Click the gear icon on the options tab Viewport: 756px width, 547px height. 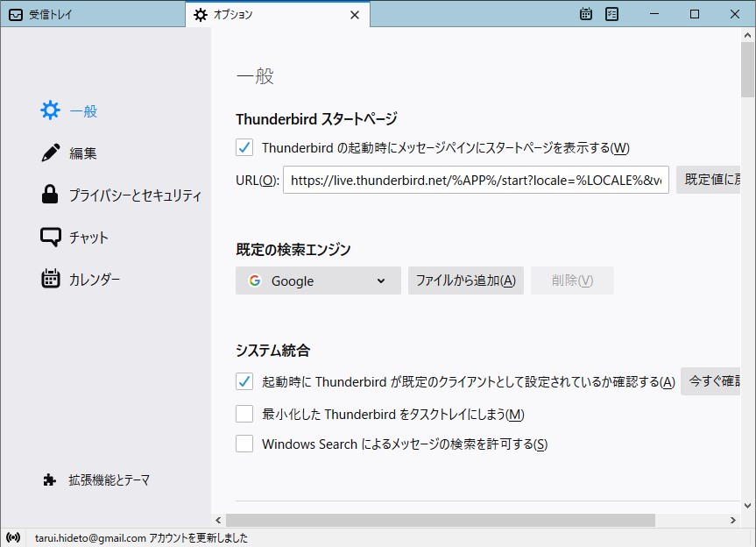tap(201, 14)
